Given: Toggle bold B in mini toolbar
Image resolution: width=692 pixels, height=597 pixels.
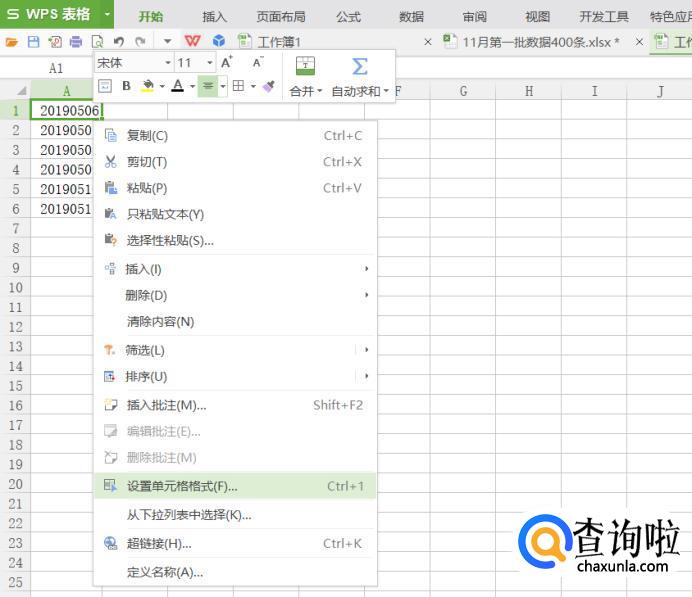Looking at the screenshot, I should click(x=126, y=86).
